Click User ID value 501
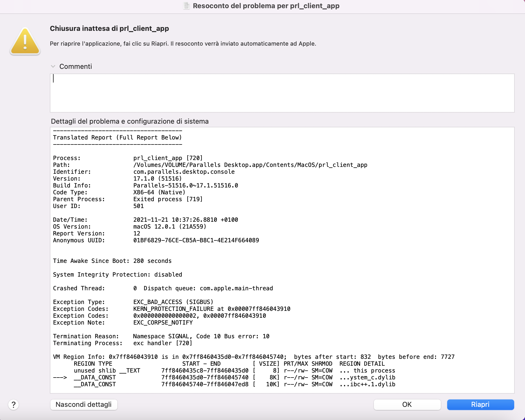 (x=139, y=206)
